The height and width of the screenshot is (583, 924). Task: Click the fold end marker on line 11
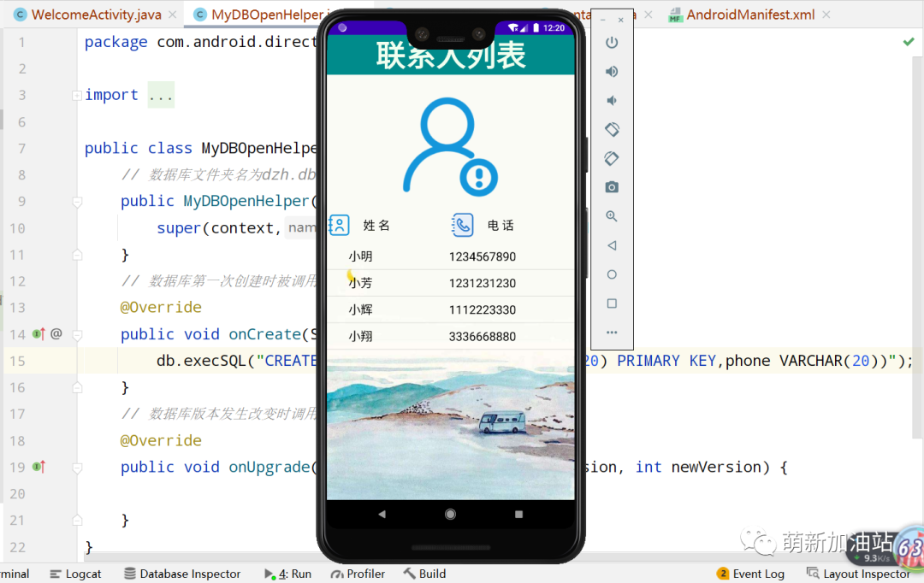click(77, 255)
